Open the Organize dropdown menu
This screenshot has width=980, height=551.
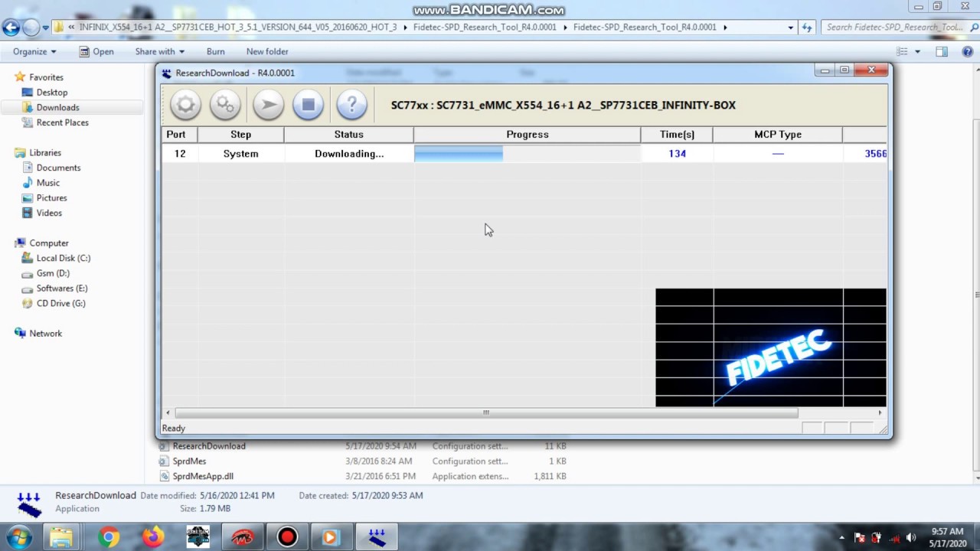click(x=34, y=51)
